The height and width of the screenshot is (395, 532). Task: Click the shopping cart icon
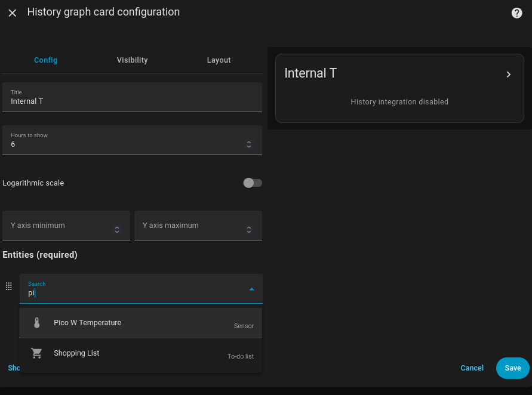(x=36, y=353)
